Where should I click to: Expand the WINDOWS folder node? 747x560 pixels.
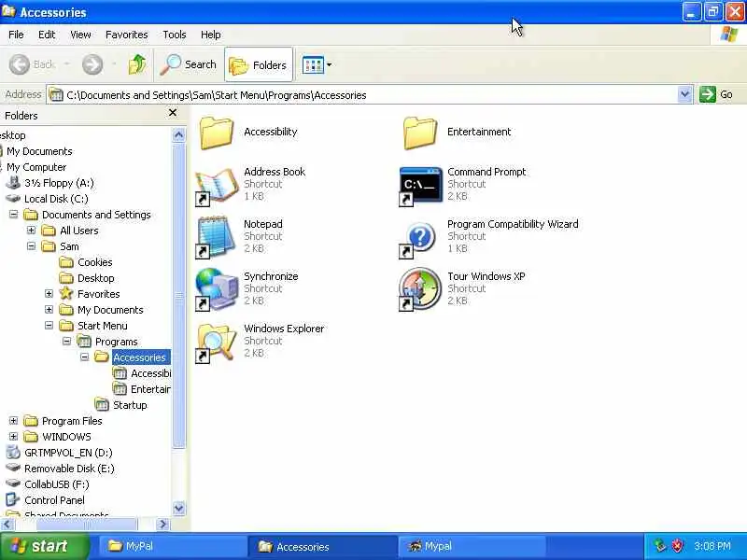click(13, 437)
